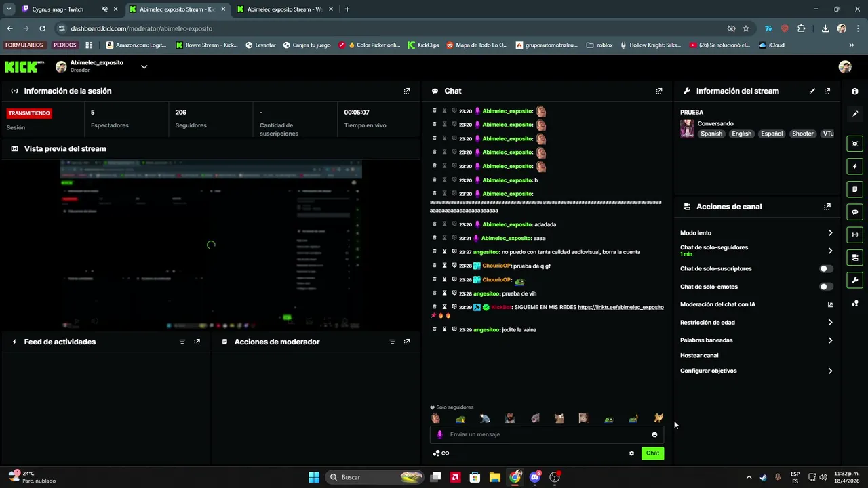This screenshot has width=868, height=488.
Task: Open the linktr.ee/abimelec_exposito link in chat
Action: coord(620,307)
